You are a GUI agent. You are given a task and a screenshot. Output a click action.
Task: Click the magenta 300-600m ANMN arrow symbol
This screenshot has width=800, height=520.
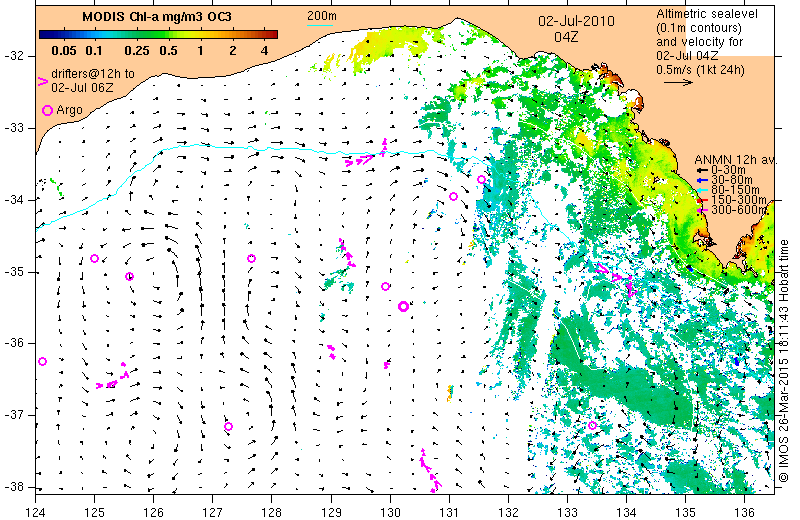[703, 210]
